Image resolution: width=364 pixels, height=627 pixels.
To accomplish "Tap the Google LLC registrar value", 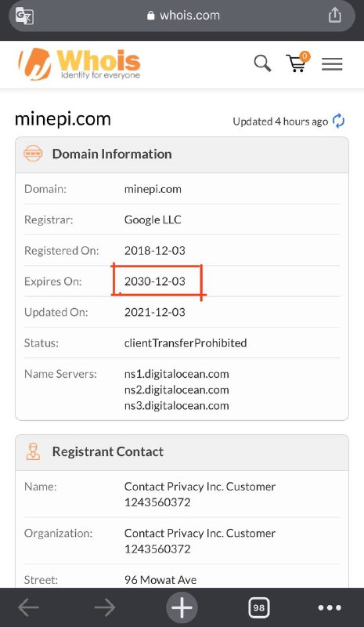I will point(153,219).
